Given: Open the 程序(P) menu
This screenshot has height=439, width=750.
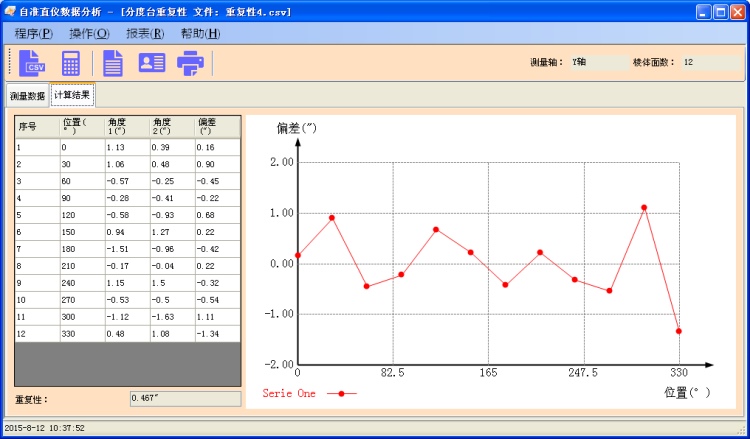Looking at the screenshot, I should click(x=34, y=33).
